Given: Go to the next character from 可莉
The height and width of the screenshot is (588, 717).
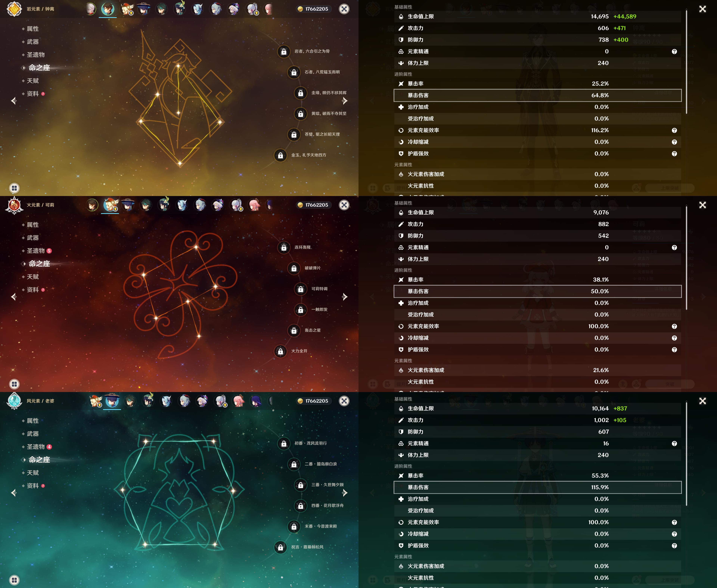Looking at the screenshot, I should click(345, 297).
